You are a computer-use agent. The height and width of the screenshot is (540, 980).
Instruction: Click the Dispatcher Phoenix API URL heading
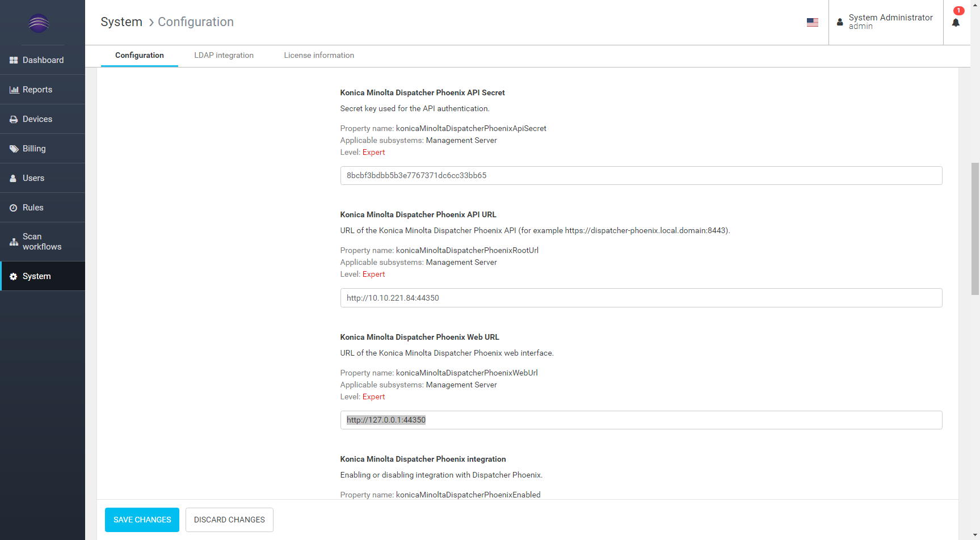pyautogui.click(x=418, y=214)
